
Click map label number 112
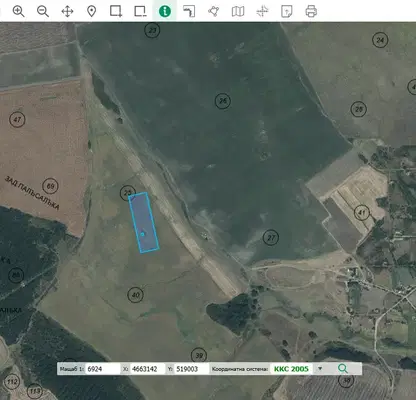tap(12, 382)
